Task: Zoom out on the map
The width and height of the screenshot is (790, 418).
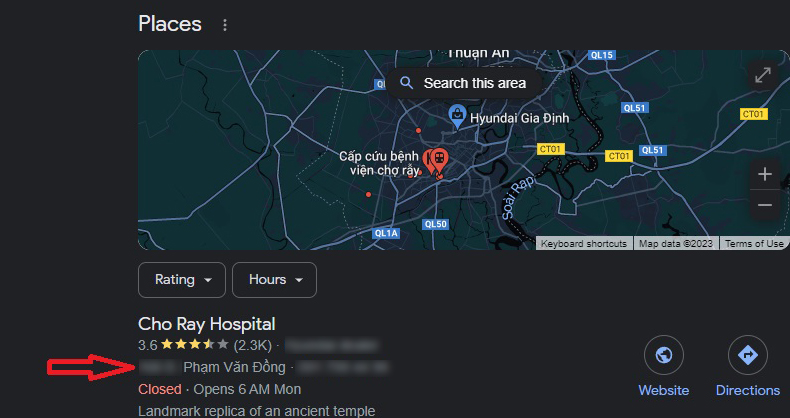Action: click(765, 206)
